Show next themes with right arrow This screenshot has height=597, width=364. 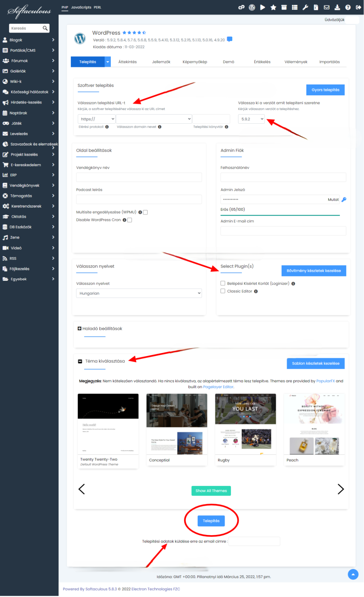[341, 489]
